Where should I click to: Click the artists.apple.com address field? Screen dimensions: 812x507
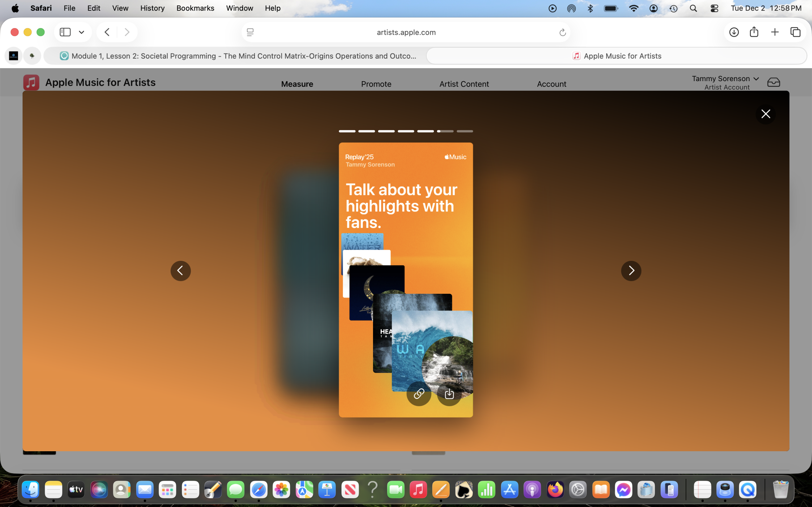coord(406,32)
